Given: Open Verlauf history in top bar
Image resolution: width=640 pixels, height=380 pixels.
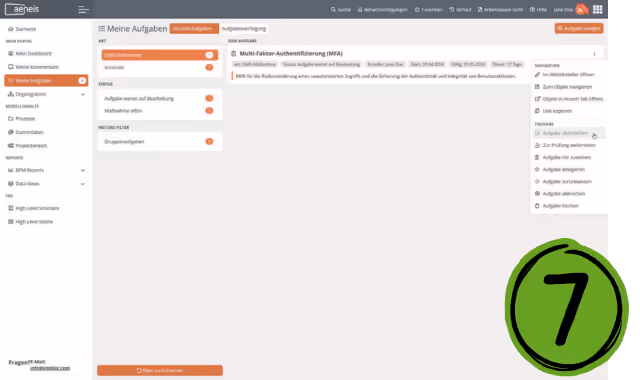Looking at the screenshot, I should 460,9.
